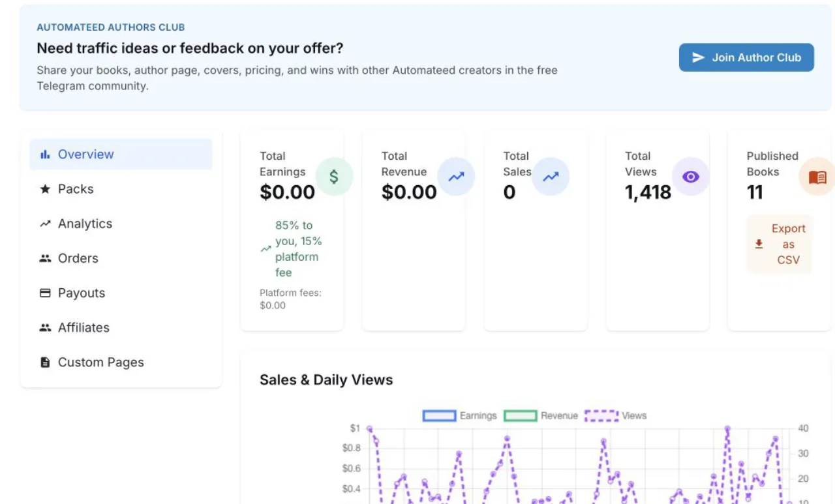
Task: Open the Affiliates section
Action: point(121,327)
